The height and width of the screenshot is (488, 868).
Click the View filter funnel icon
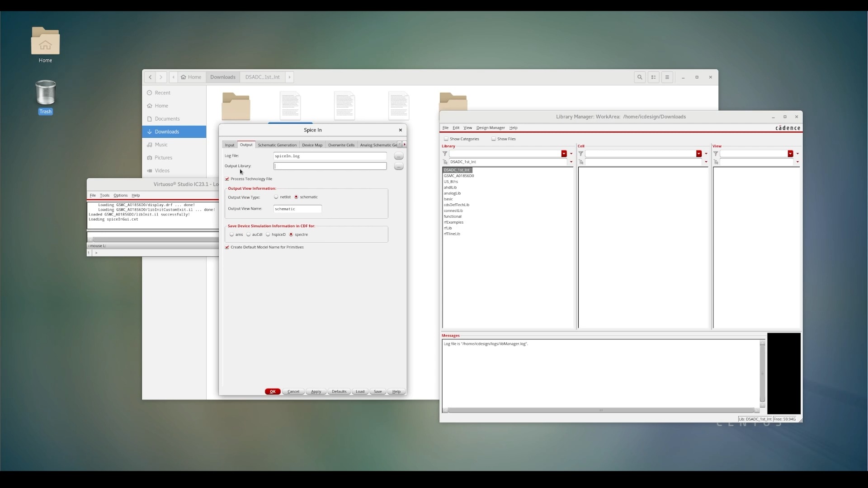[x=716, y=154]
